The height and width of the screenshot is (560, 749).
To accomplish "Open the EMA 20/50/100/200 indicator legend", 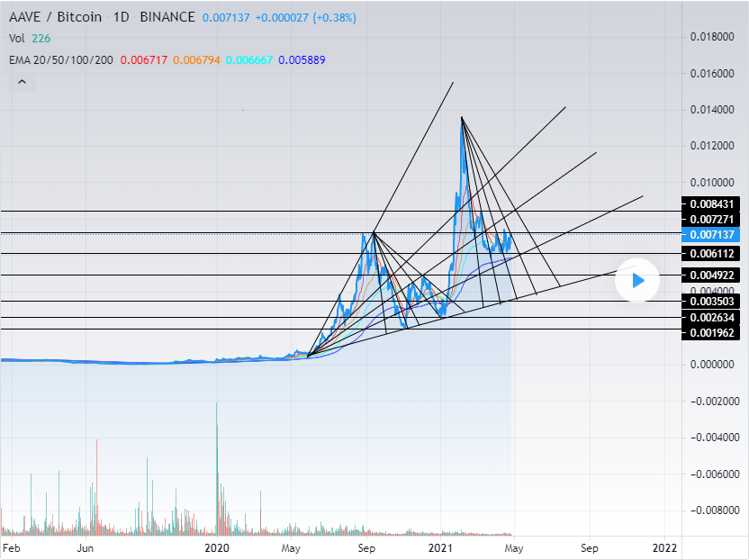I will click(x=59, y=59).
